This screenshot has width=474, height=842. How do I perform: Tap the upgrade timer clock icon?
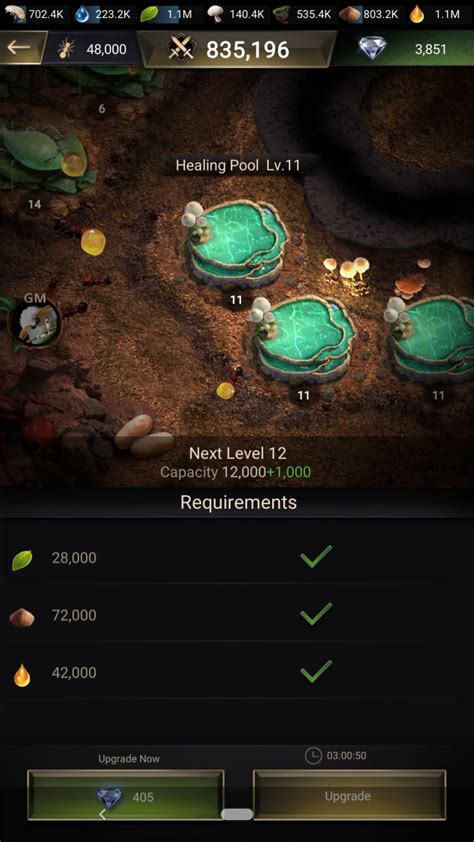(312, 756)
